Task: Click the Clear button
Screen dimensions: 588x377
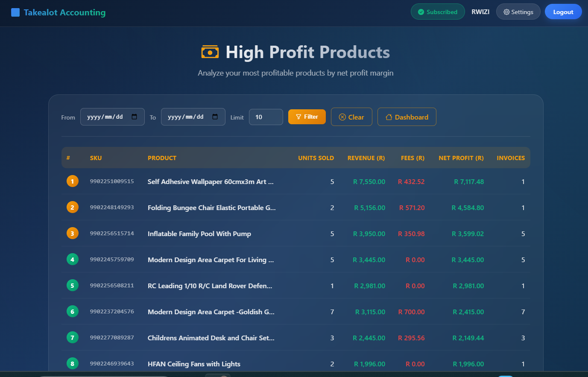Action: tap(351, 117)
